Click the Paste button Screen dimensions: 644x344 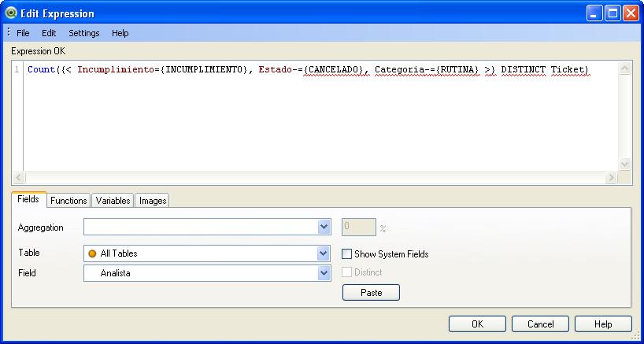point(371,293)
